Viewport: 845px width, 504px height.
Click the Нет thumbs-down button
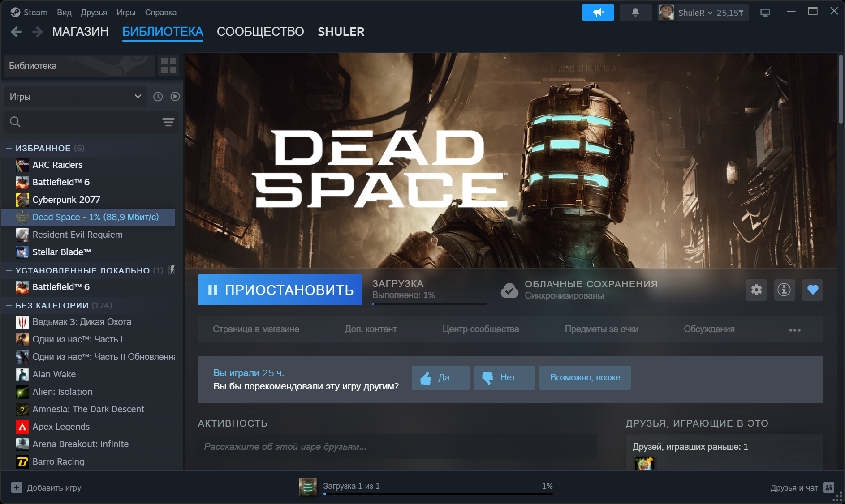click(x=504, y=377)
